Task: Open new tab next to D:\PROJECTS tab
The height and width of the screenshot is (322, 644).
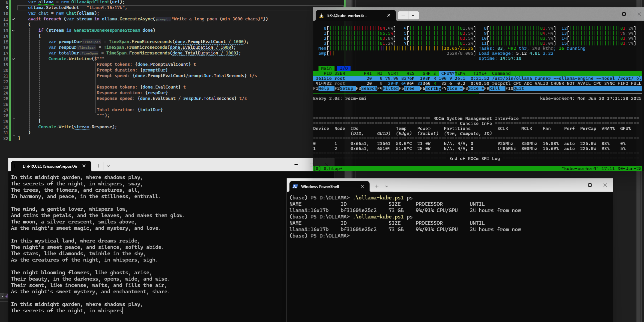Action: coord(98,166)
